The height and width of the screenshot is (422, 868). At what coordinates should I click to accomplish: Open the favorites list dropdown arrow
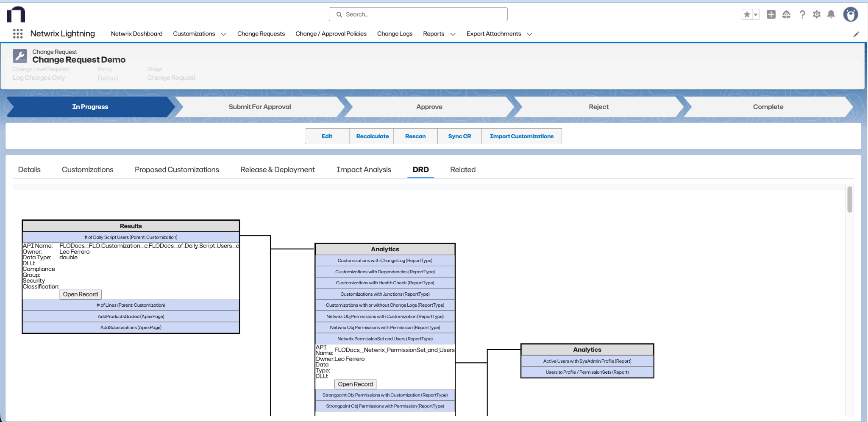pos(755,14)
